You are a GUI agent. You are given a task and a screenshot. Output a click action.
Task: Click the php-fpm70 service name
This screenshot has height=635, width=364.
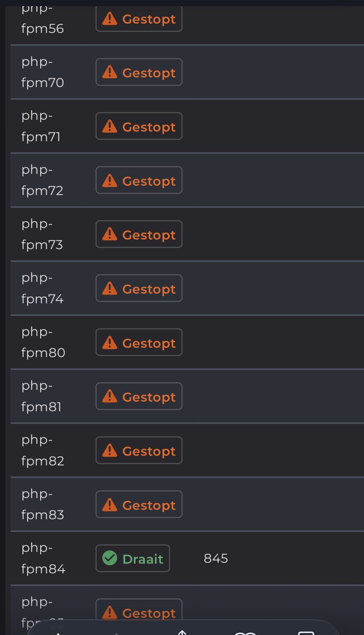point(42,72)
